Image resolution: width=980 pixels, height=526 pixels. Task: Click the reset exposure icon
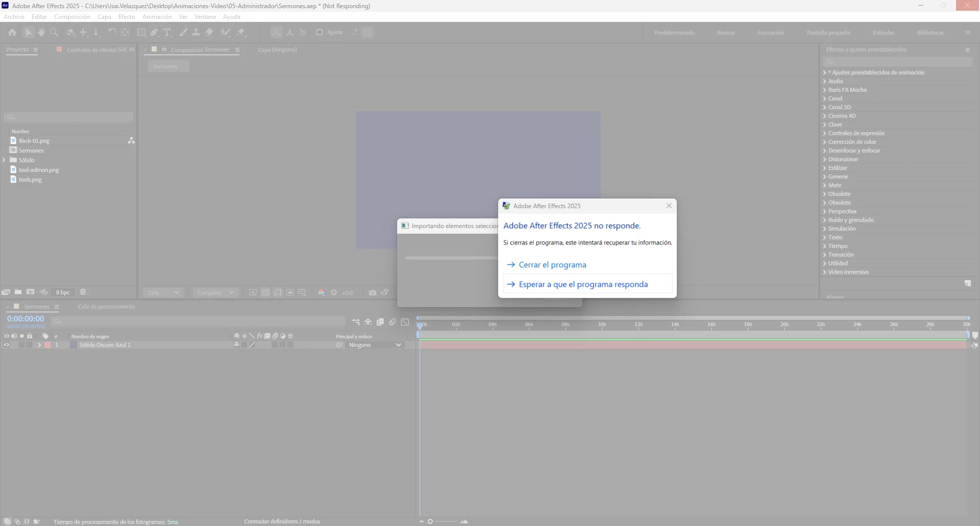(334, 293)
